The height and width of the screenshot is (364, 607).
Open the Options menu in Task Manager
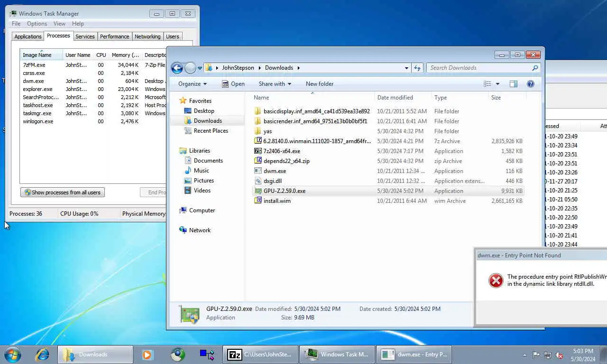37,24
